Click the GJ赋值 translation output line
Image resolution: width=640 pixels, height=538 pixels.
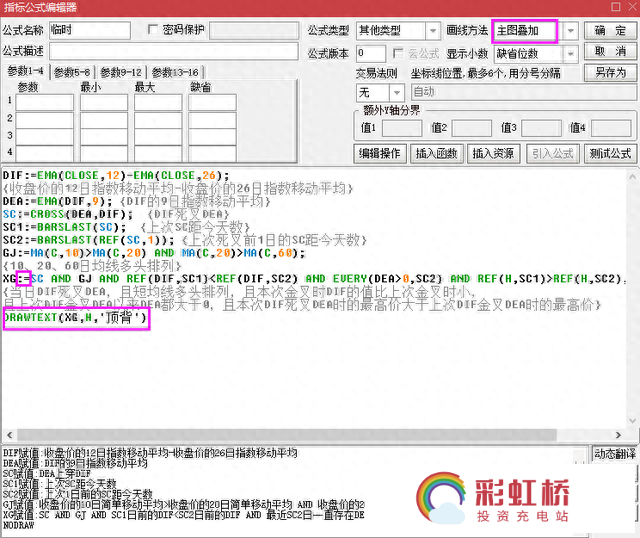click(x=184, y=505)
